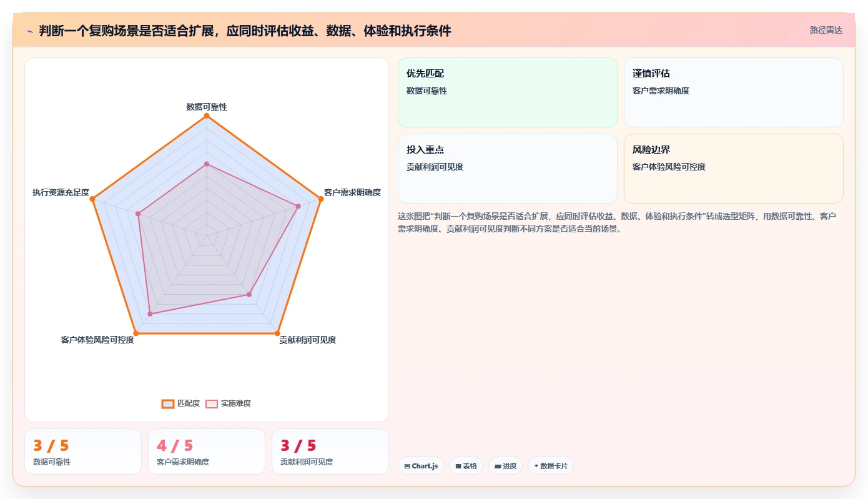The height and width of the screenshot is (499, 868).
Task: Select the 数据卡片 tag chip
Action: [551, 466]
